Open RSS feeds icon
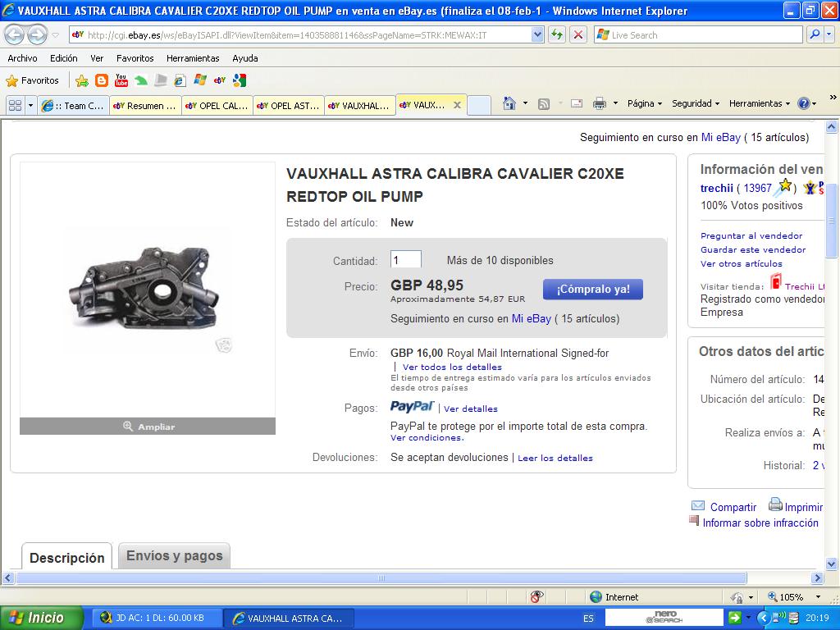 click(x=544, y=104)
